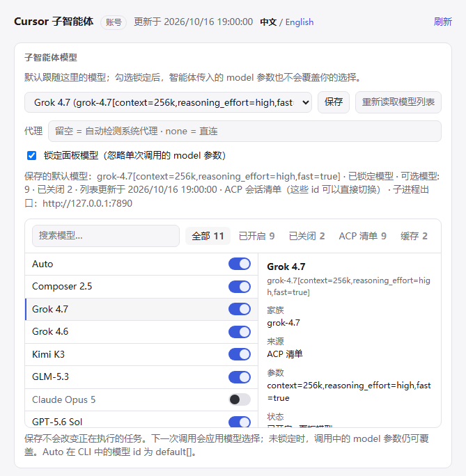Click the 重新读取模型列表 button

click(x=398, y=102)
